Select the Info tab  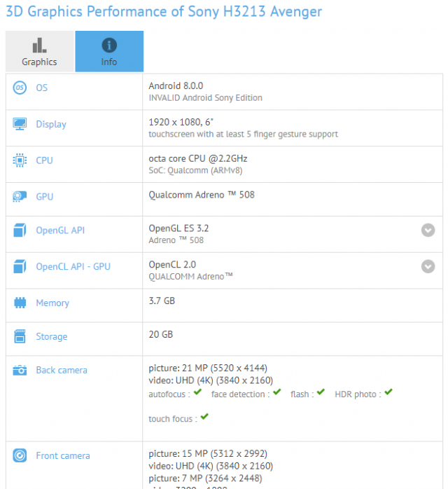(x=109, y=51)
